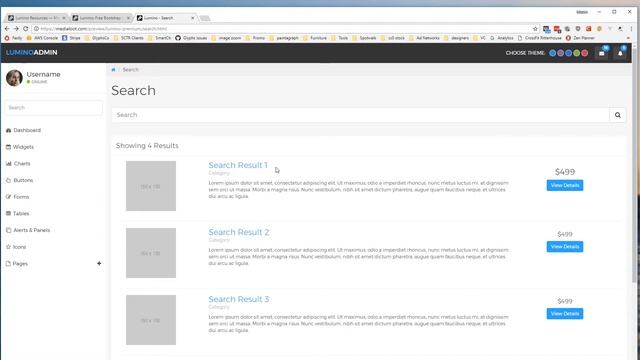Open the notifications bell icon

pyautogui.click(x=620, y=53)
